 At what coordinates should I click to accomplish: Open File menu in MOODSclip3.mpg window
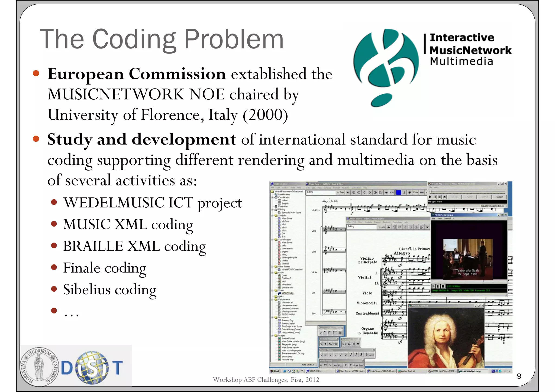(434, 218)
